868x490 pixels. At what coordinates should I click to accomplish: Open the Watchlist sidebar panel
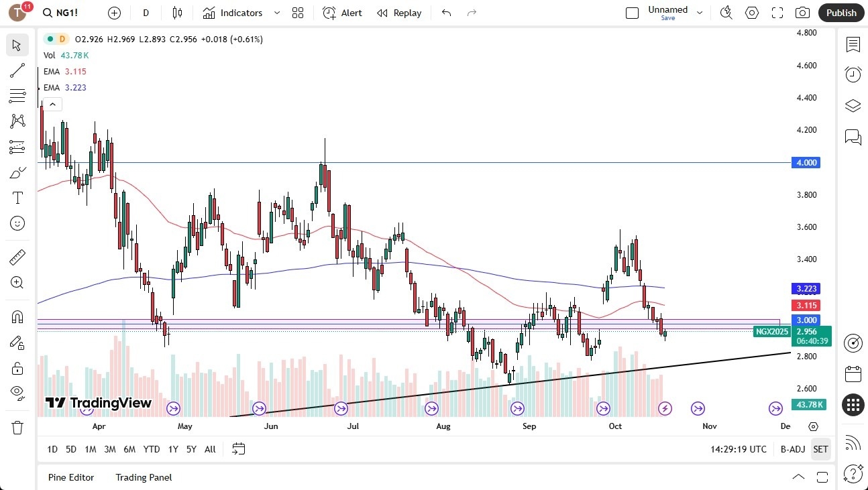point(853,44)
